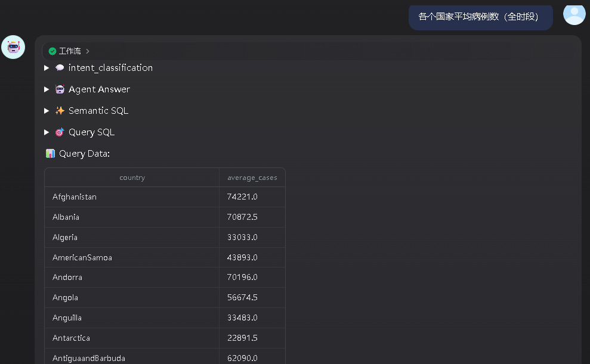Screen dimensions: 590x364
Task: Select the 70196.0 value cell
Action: click(252, 277)
